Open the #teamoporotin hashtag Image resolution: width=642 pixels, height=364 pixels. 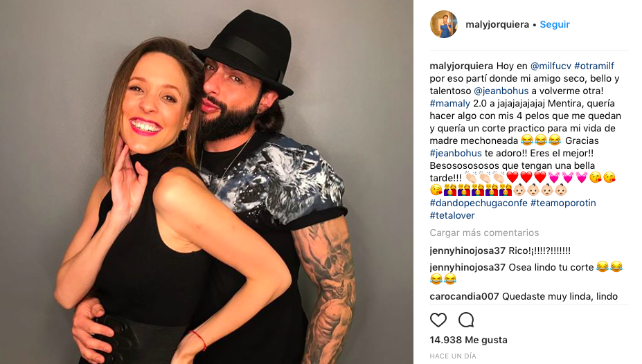[563, 203]
